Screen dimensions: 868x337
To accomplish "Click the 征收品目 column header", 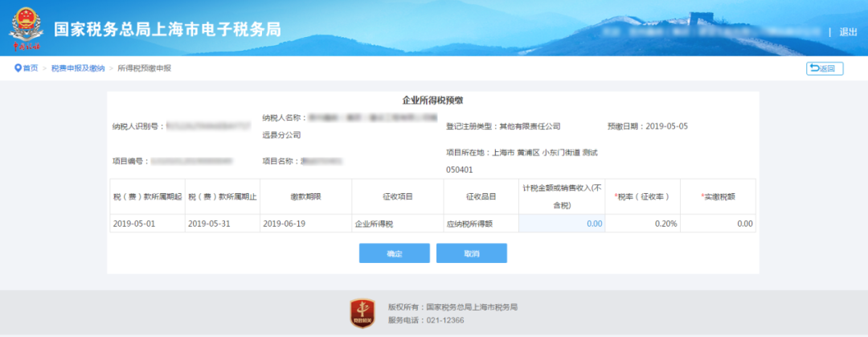I will tap(481, 196).
